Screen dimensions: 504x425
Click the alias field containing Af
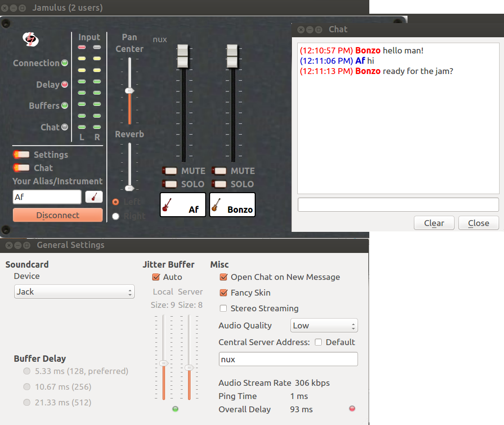click(x=47, y=197)
